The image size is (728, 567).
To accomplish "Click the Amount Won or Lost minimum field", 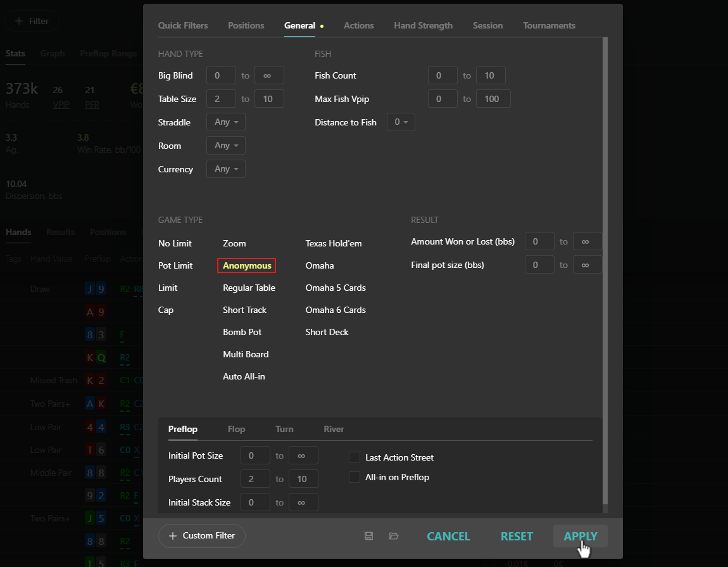I will point(539,241).
